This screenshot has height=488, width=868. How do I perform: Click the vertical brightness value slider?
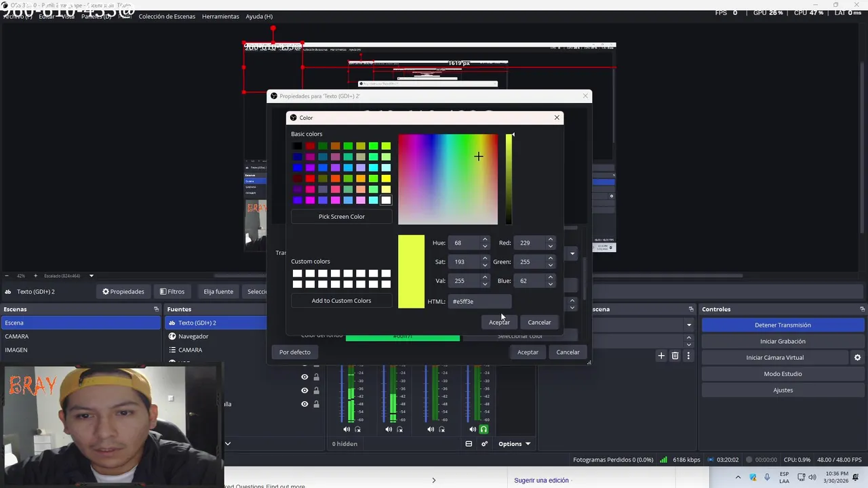coord(509,179)
